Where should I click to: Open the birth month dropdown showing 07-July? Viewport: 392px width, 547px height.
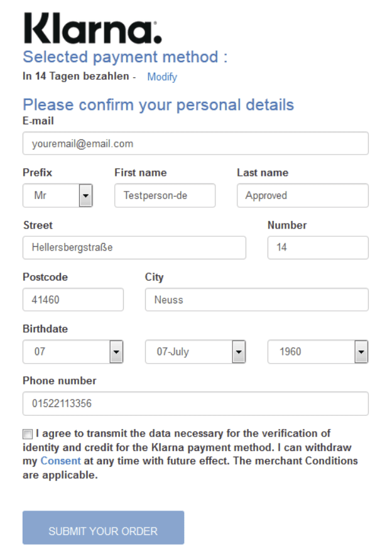pos(195,352)
